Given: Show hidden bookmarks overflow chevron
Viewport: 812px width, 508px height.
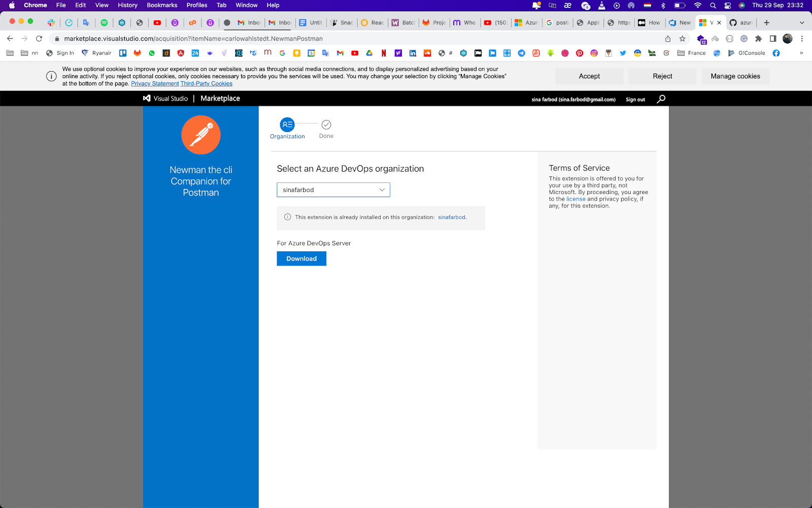Looking at the screenshot, I should tap(801, 53).
